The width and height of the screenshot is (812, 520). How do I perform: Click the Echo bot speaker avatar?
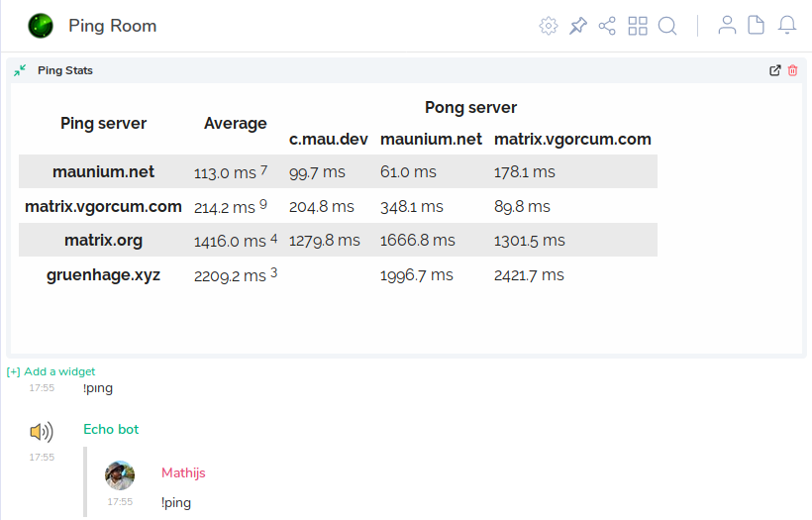[41, 432]
